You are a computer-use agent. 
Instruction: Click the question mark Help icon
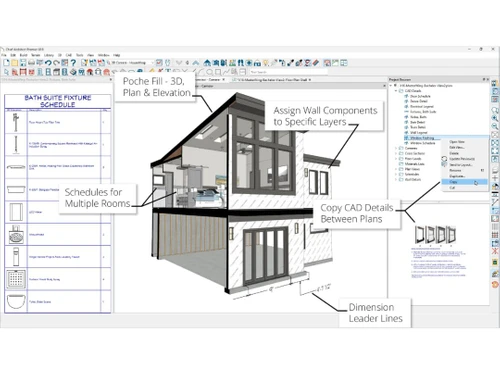click(73, 63)
